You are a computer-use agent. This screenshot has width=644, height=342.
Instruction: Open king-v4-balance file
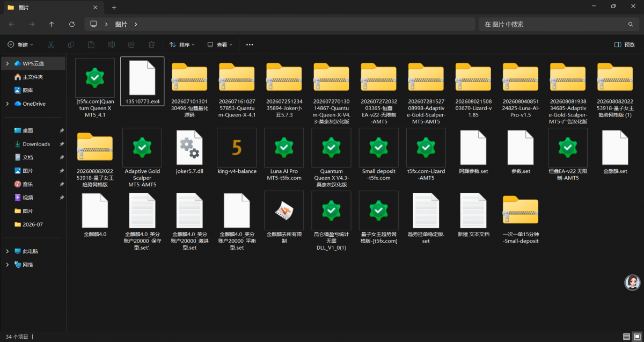coord(237,151)
